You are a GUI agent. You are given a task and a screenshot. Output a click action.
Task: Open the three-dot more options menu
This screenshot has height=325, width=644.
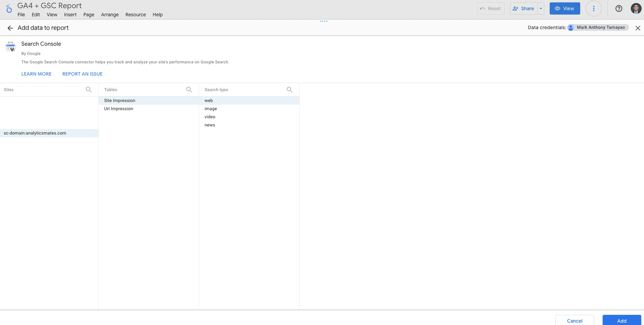(x=594, y=8)
